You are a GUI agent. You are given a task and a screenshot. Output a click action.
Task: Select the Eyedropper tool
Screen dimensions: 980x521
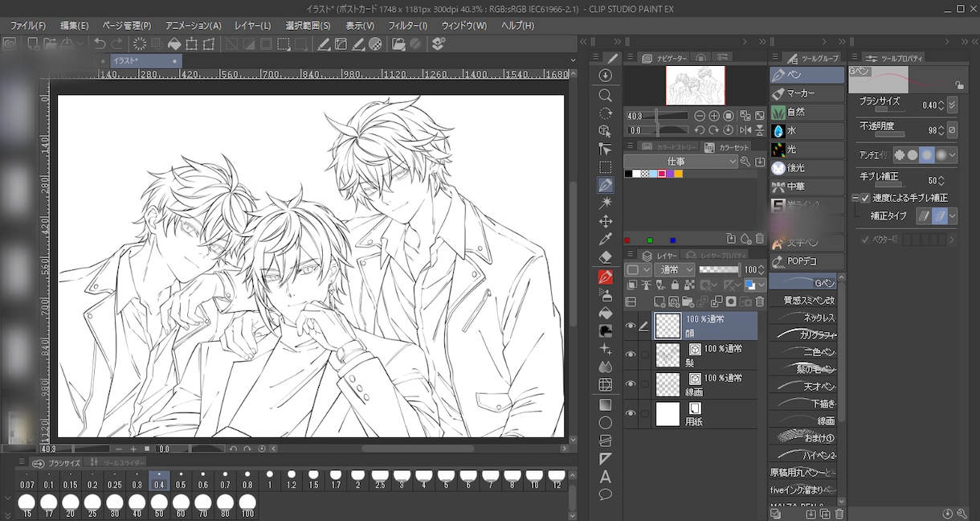(x=606, y=240)
